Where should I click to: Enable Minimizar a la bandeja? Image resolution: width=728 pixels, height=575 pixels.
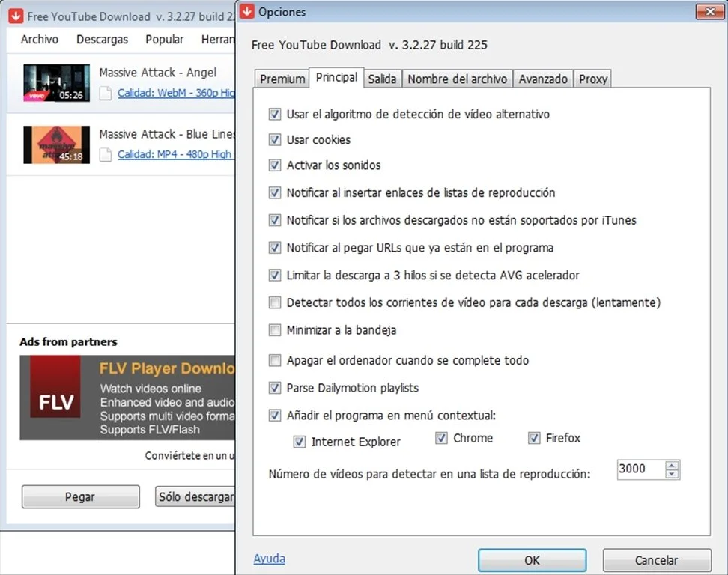275,330
